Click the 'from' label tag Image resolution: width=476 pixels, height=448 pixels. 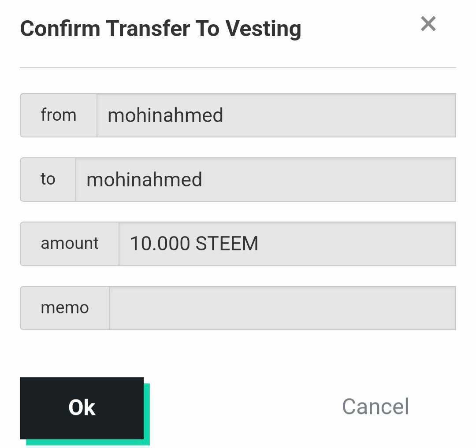tap(59, 115)
